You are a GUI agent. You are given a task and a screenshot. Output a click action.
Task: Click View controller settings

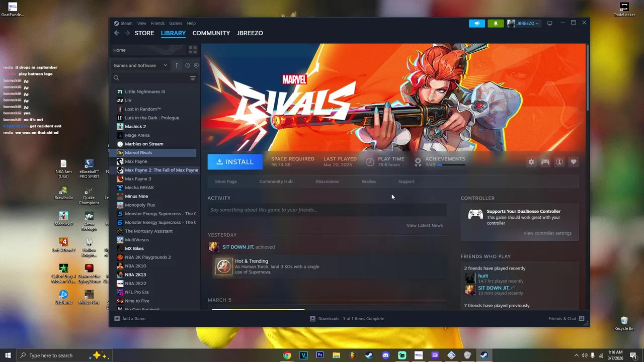point(547,233)
